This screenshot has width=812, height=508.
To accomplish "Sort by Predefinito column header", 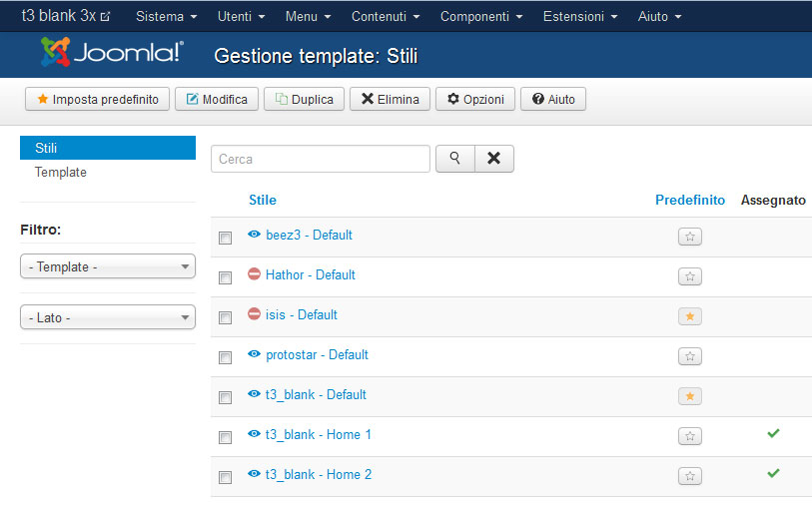I will [x=690, y=201].
